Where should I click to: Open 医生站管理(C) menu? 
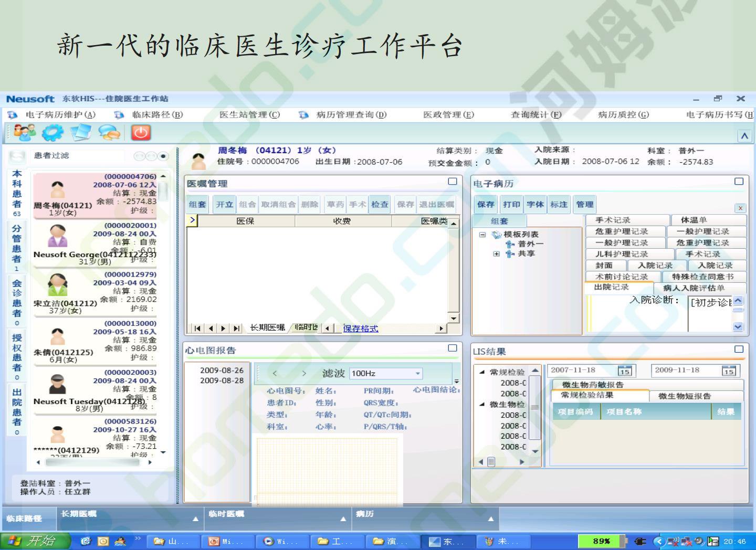pos(249,114)
